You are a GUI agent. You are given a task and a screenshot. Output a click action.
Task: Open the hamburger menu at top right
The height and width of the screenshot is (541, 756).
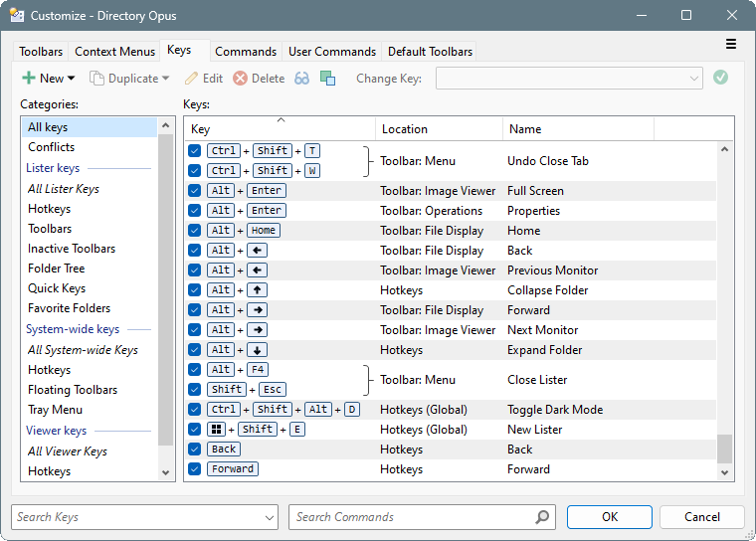(x=731, y=45)
